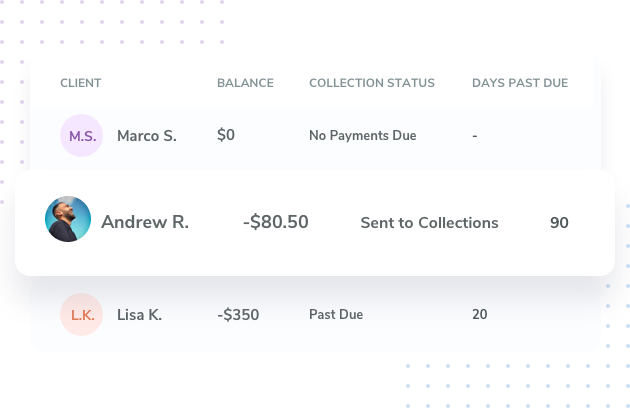Click No Payments Due status
Screen dimensions: 630x408
[x=362, y=136]
